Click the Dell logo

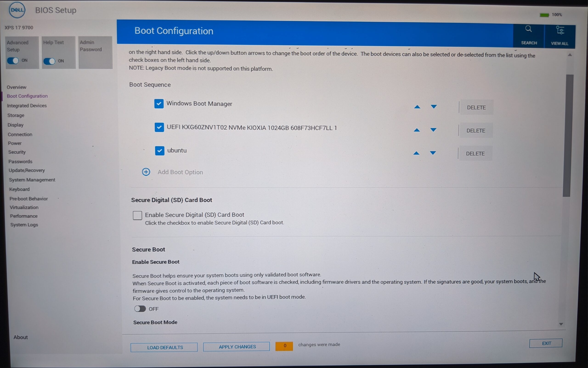(x=17, y=10)
